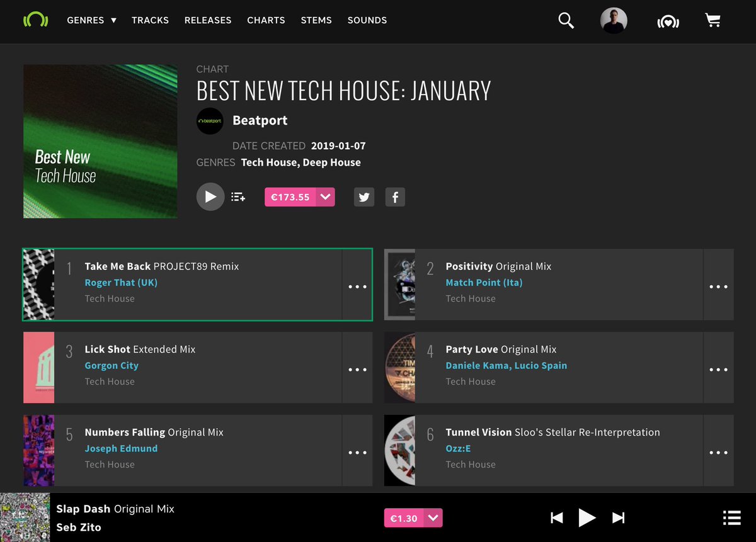This screenshot has width=756, height=542.
Task: Open Party Love Original Mix title
Action: [501, 349]
